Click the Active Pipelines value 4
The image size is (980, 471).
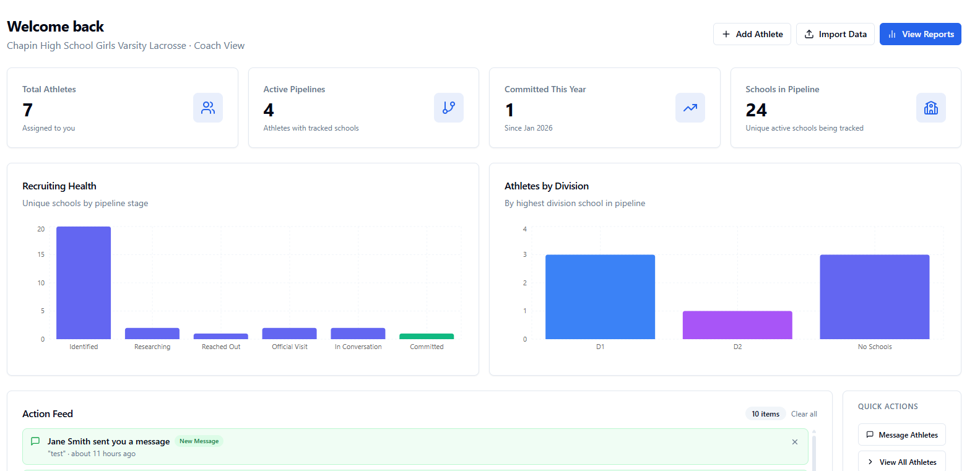(269, 110)
